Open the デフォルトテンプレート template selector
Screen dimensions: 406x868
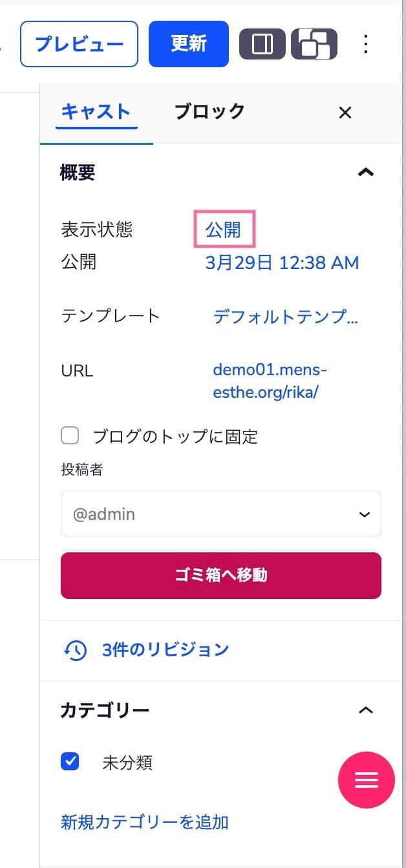pyautogui.click(x=285, y=316)
